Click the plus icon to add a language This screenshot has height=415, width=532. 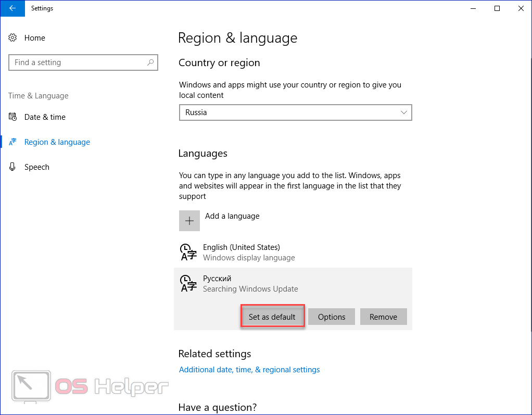[189, 221]
